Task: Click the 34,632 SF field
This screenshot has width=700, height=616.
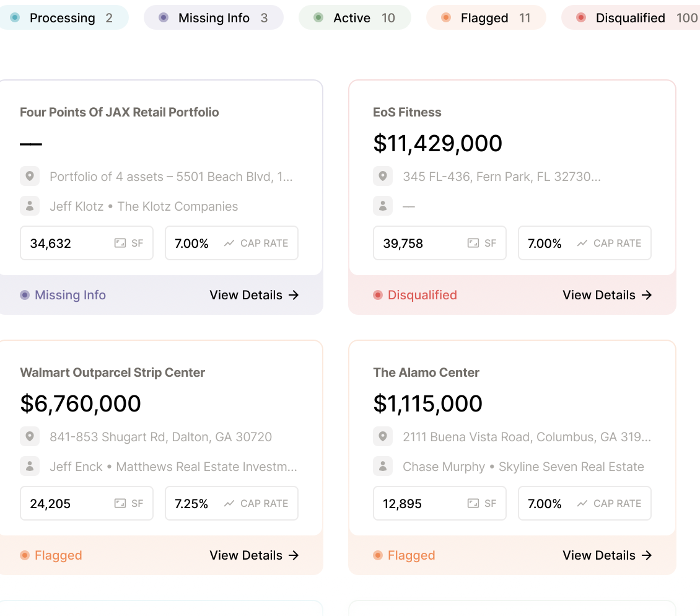Action: click(x=87, y=244)
